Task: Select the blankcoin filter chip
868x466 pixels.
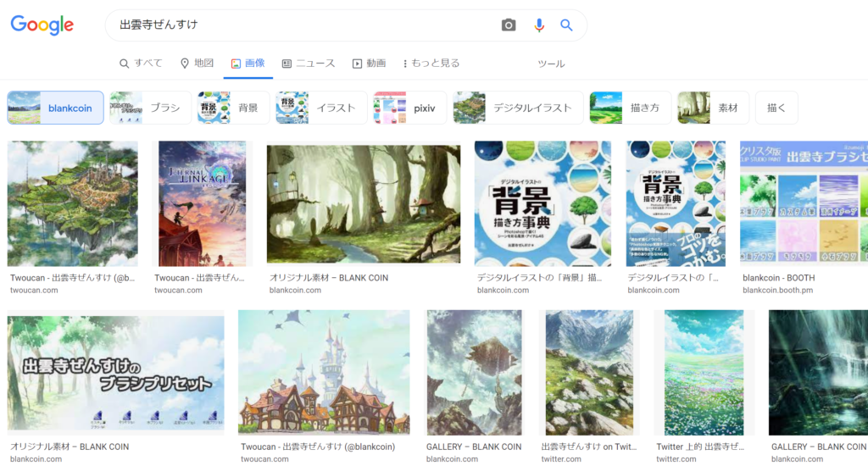Action: click(x=55, y=108)
